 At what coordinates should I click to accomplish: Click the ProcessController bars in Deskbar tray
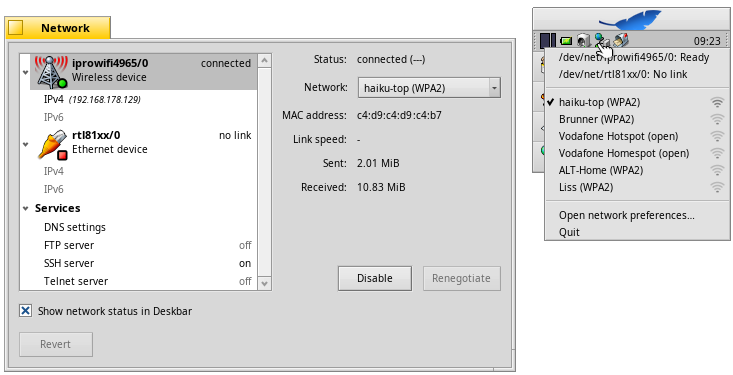[x=547, y=41]
